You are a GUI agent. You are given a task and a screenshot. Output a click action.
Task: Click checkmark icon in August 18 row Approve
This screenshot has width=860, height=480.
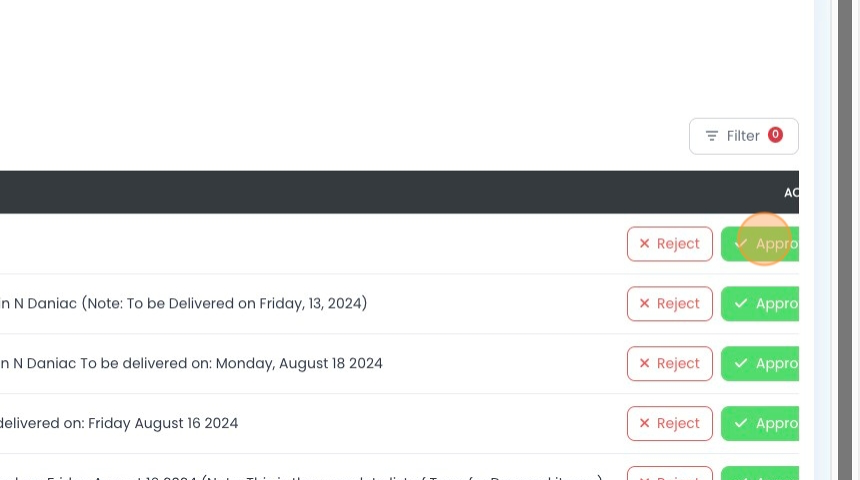coord(741,363)
